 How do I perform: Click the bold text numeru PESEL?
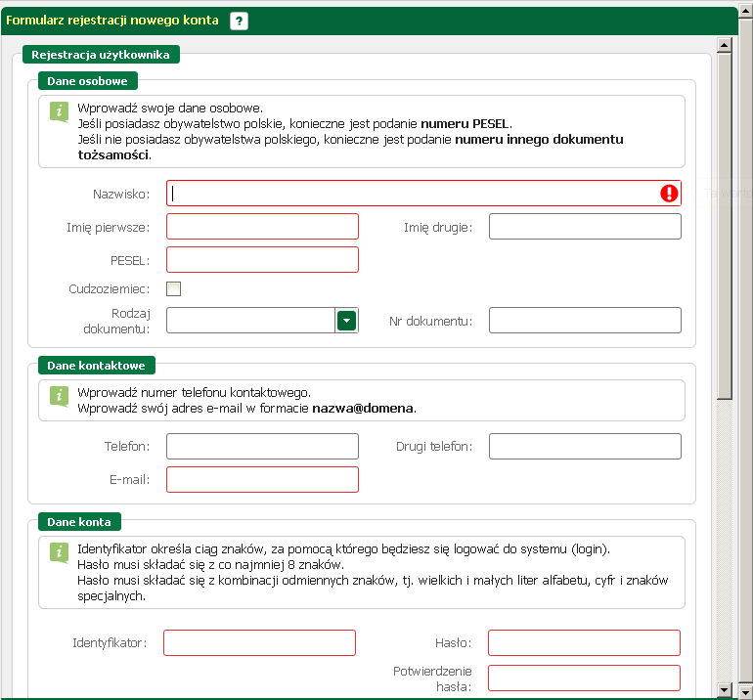pos(465,124)
